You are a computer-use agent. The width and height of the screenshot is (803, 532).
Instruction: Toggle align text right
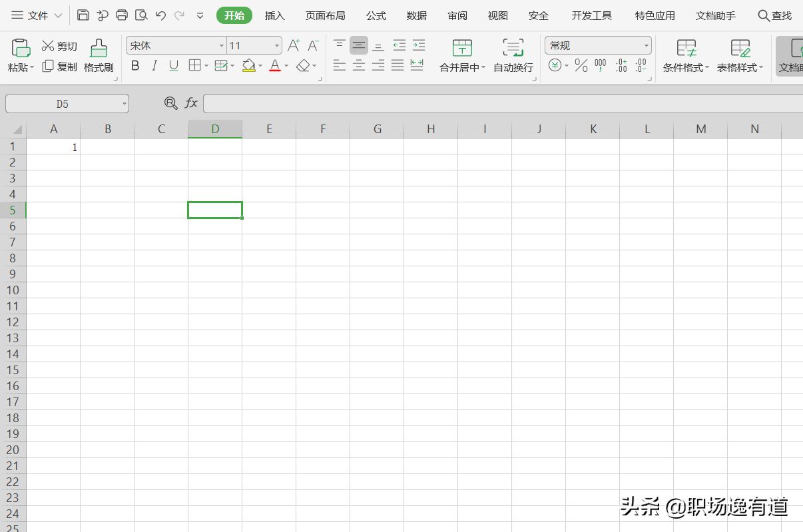[x=378, y=65]
